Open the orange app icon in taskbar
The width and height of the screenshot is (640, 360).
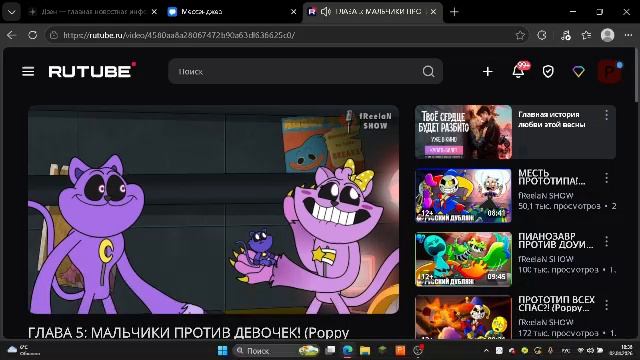coord(400,351)
